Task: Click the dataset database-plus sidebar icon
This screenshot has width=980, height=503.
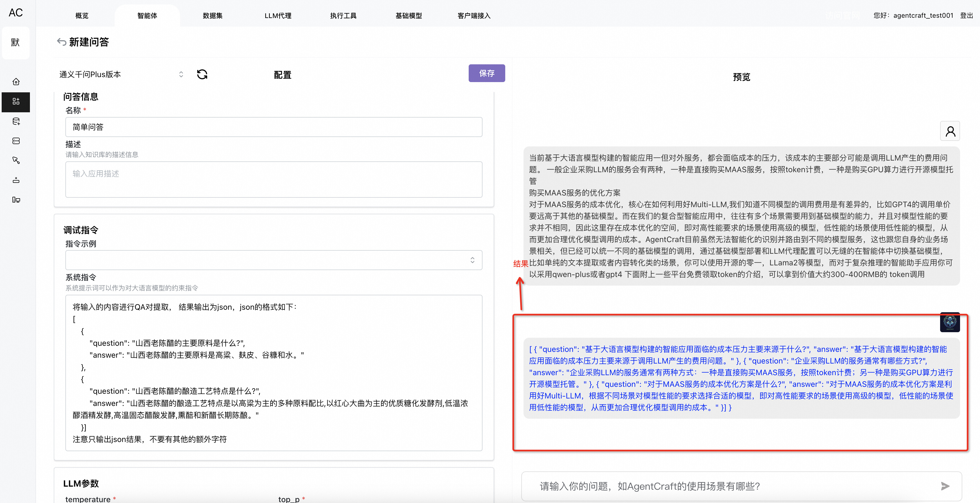Action: tap(16, 121)
